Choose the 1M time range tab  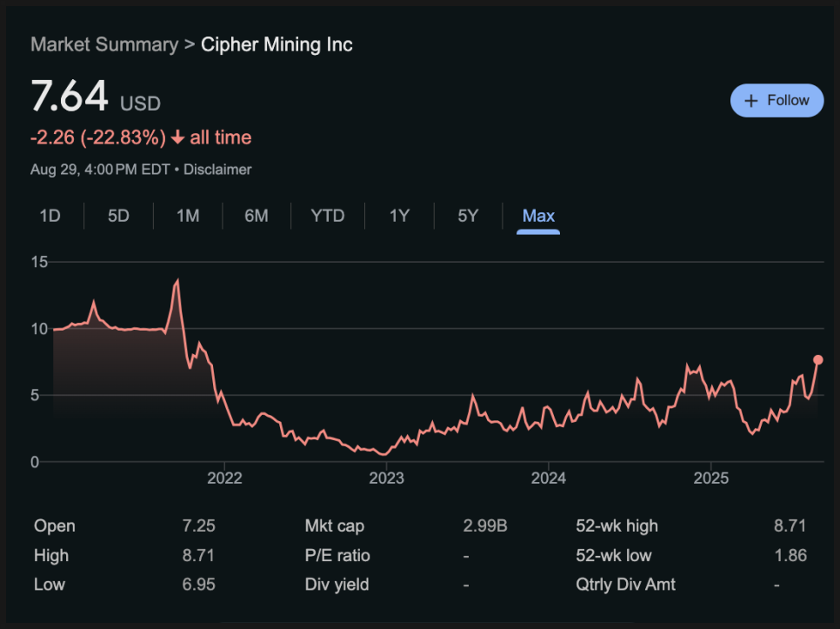pos(188,216)
